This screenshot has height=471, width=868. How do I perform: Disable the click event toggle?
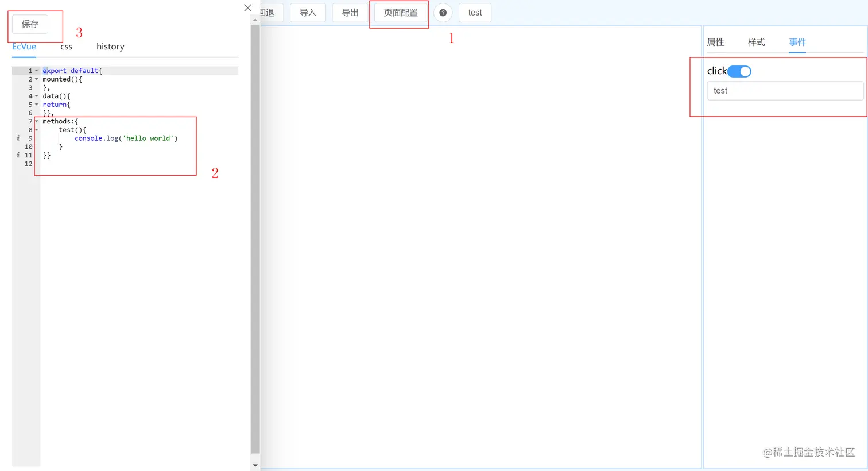point(739,71)
